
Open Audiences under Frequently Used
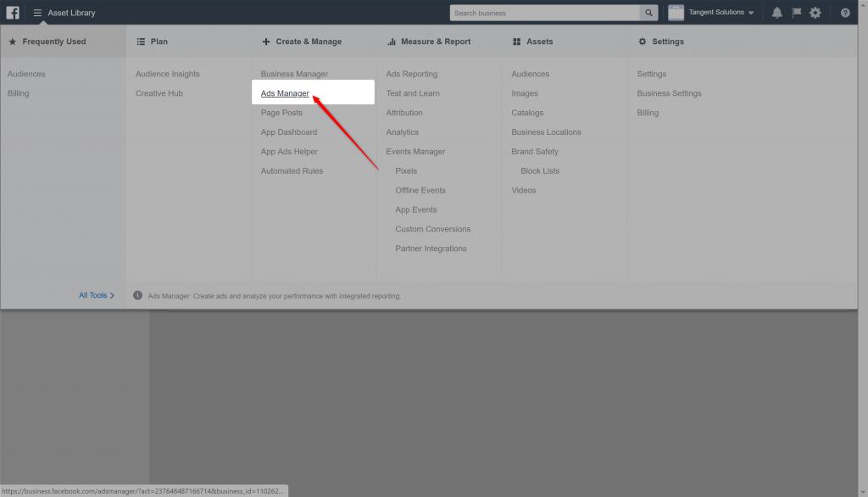coord(26,74)
